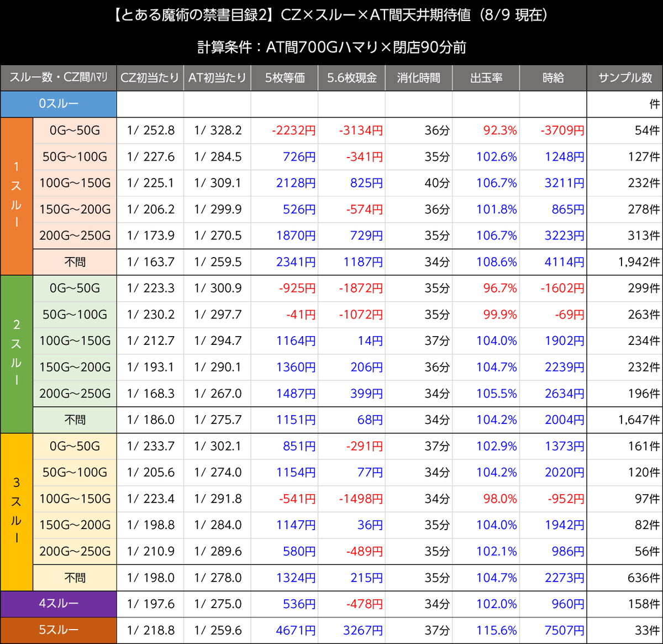Click the 5.6枚現金 column header

click(352, 77)
